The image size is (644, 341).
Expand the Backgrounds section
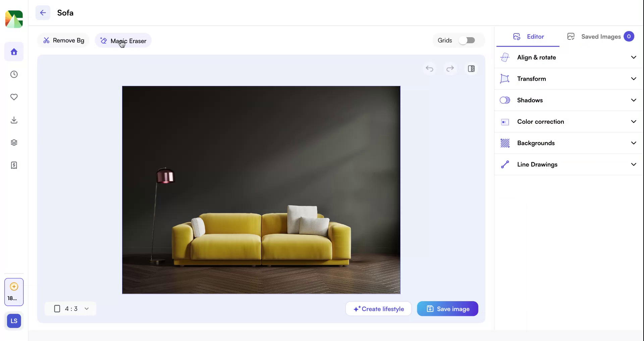coord(568,143)
